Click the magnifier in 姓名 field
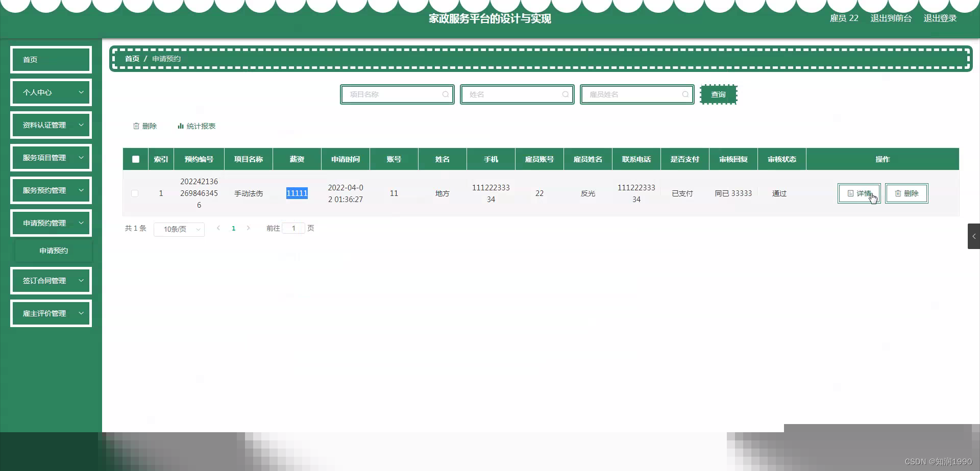980x471 pixels. click(x=566, y=94)
